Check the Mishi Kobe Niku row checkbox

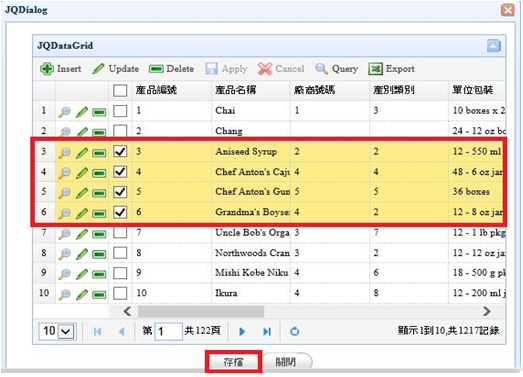pyautogui.click(x=120, y=273)
